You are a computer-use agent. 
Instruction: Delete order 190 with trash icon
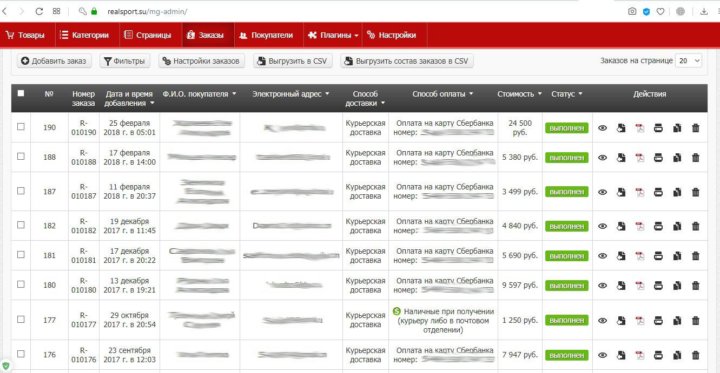[696, 128]
